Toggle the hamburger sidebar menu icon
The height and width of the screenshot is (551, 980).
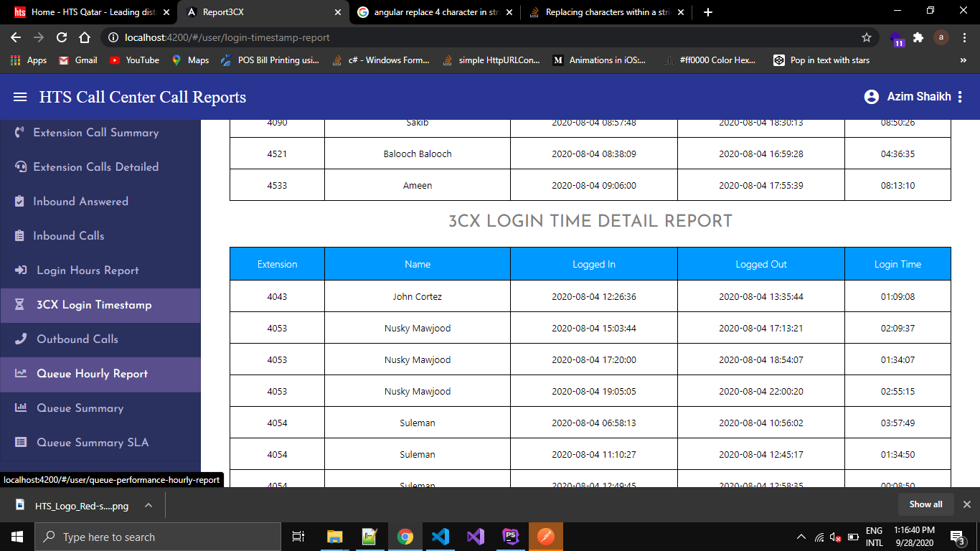20,97
